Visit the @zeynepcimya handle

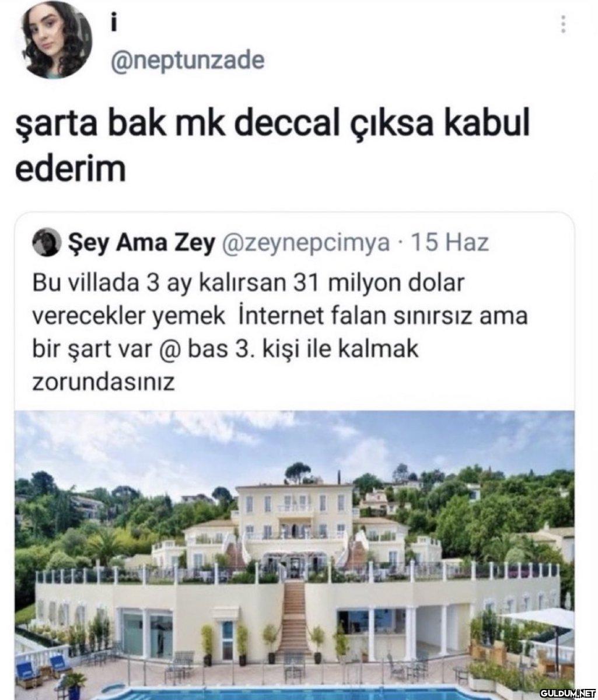pyautogui.click(x=305, y=242)
